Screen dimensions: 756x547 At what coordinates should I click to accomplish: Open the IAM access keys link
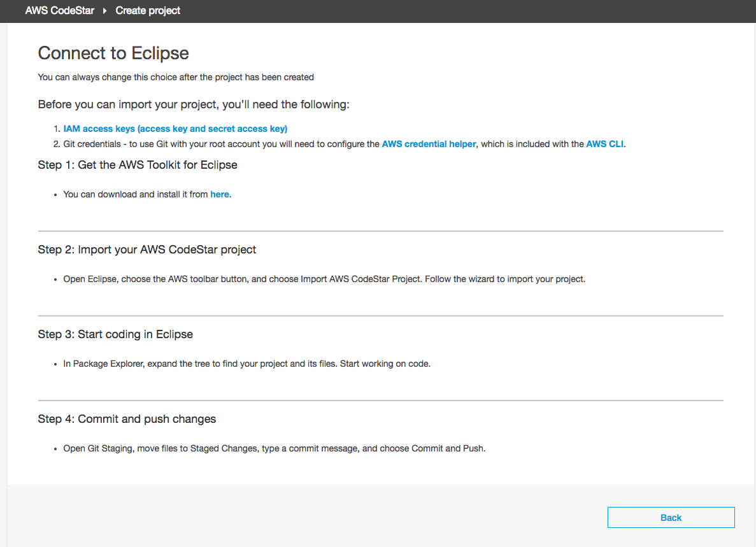click(x=175, y=129)
